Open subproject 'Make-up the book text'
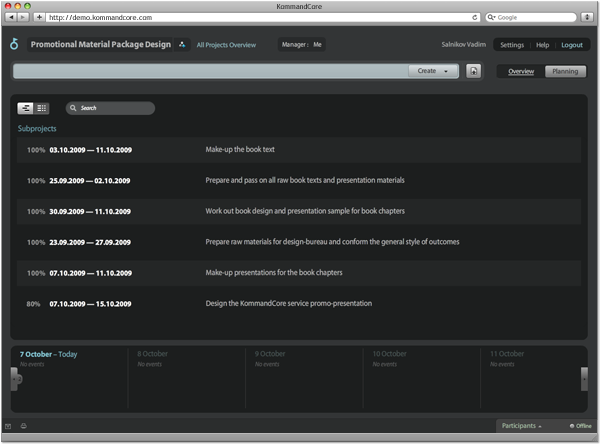This screenshot has height=447, width=600. 240,149
